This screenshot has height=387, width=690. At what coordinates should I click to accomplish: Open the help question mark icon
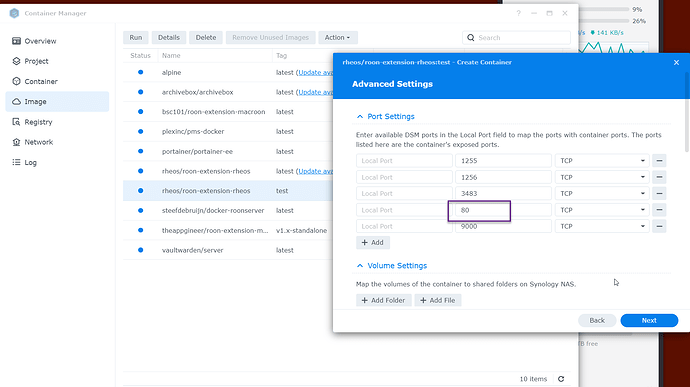pyautogui.click(x=518, y=13)
